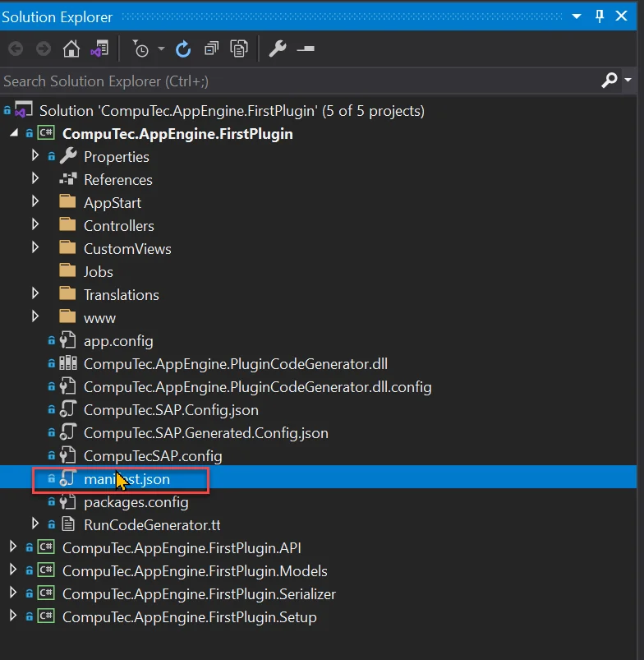Screen dimensions: 644x660
Task: Pin the Solution Explorer panel
Action: pos(600,16)
